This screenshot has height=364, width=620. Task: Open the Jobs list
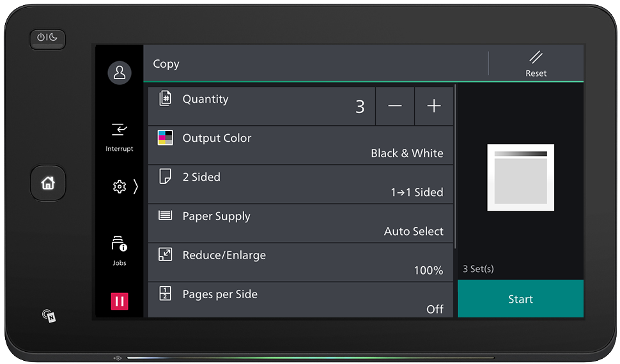[x=120, y=251]
